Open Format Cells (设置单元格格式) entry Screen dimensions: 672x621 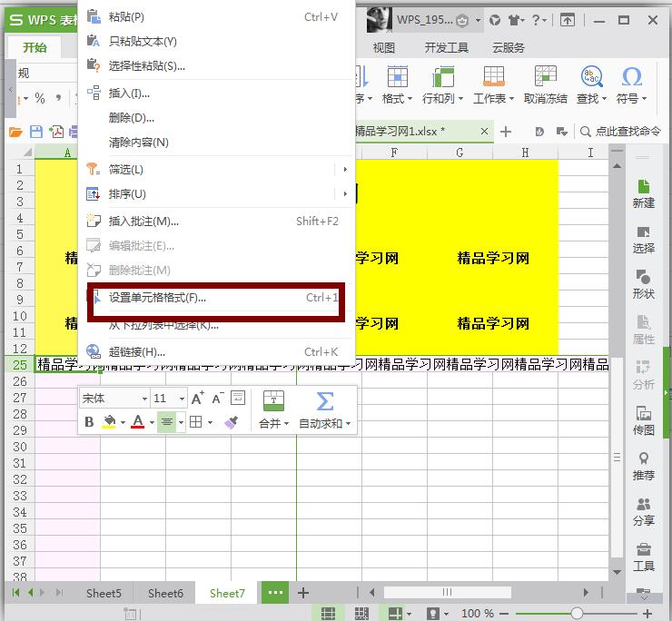pyautogui.click(x=216, y=298)
